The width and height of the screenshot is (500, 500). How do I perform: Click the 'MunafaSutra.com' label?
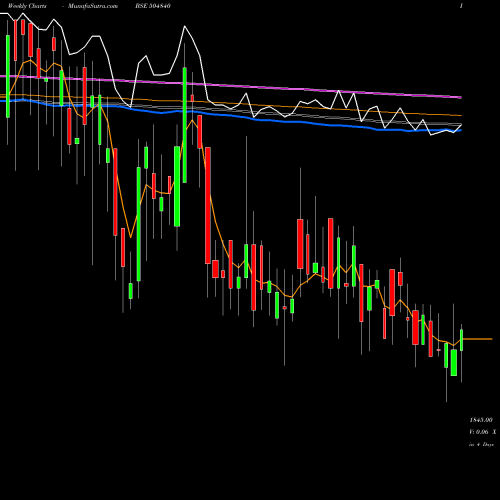93,6
